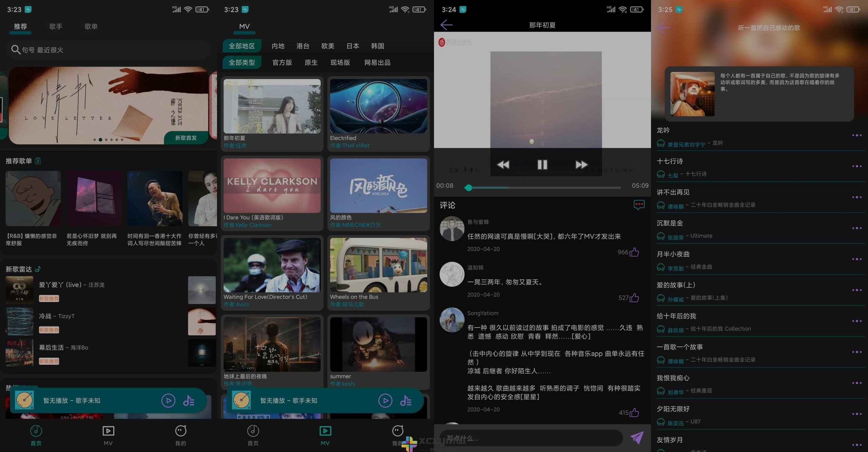The height and width of the screenshot is (452, 868).
Task: Open the Electrified MV thumbnail
Action: pyautogui.click(x=378, y=106)
